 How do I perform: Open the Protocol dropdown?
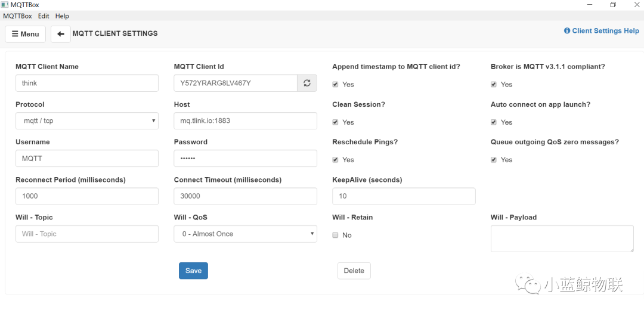pos(87,121)
